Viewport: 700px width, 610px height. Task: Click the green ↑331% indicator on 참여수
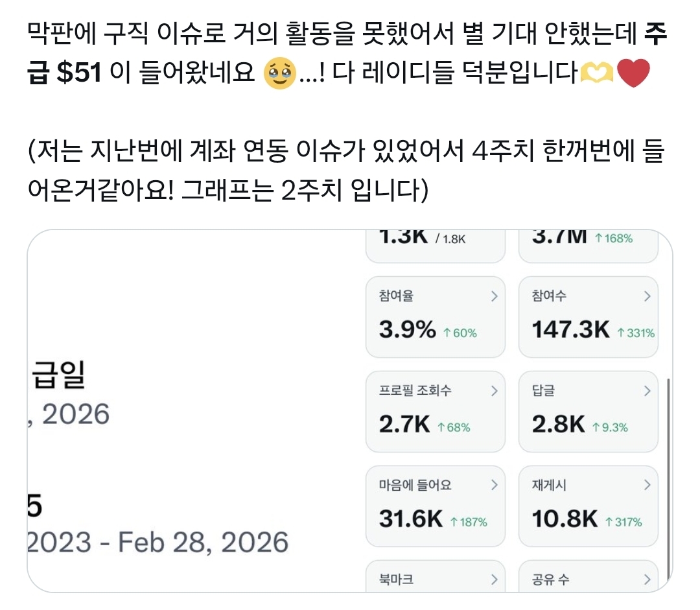point(635,333)
